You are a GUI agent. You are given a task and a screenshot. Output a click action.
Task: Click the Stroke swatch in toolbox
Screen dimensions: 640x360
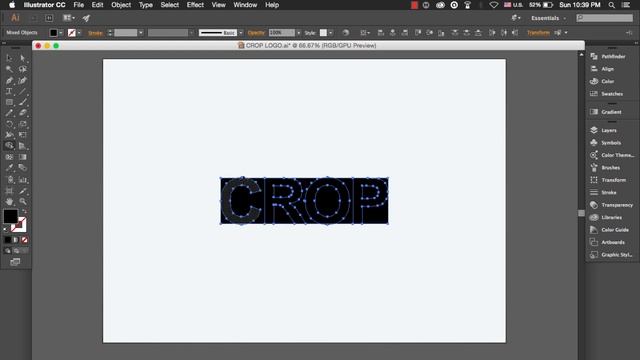coord(20,226)
